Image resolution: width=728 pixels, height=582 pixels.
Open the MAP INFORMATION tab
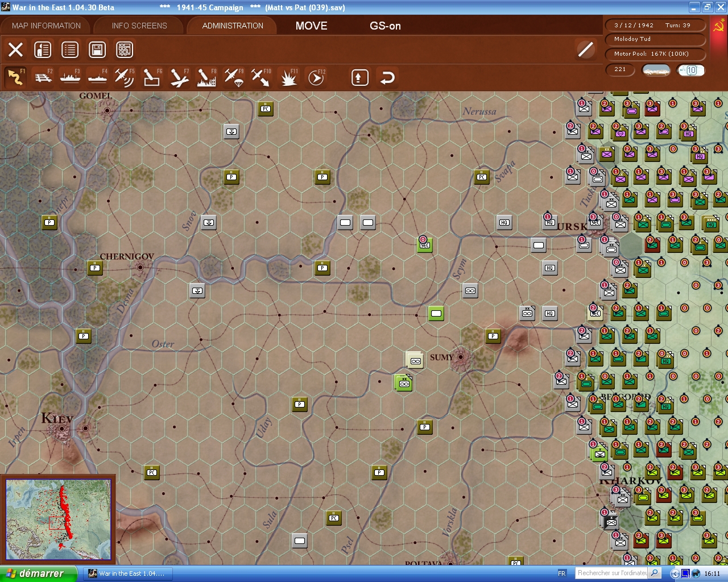(46, 26)
